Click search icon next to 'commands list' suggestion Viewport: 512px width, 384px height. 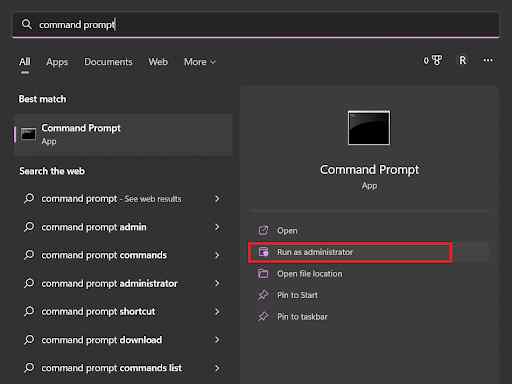[x=29, y=368]
